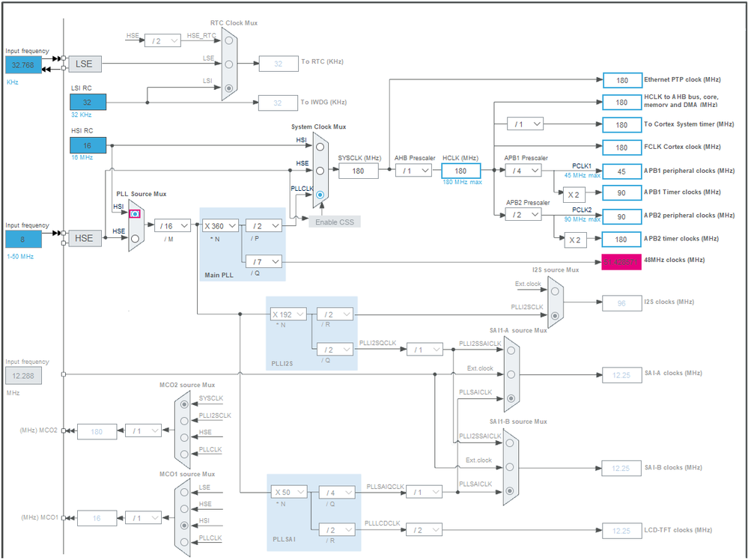Select LSE input in RTC Clock Mux
Image resolution: width=748 pixels, height=560 pixels.
tap(229, 64)
